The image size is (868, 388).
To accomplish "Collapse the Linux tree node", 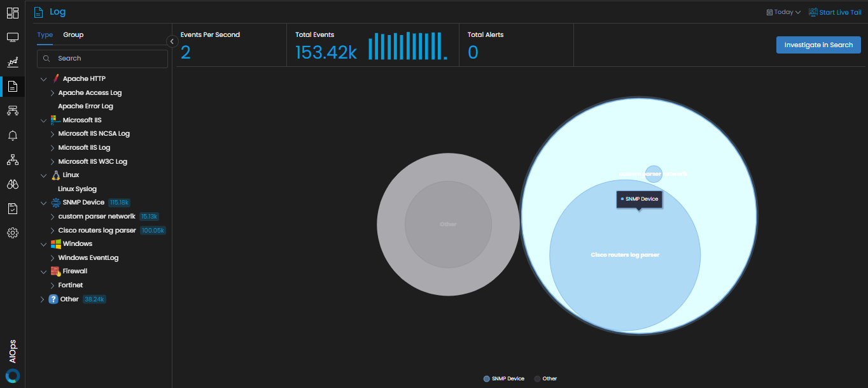I will [44, 175].
